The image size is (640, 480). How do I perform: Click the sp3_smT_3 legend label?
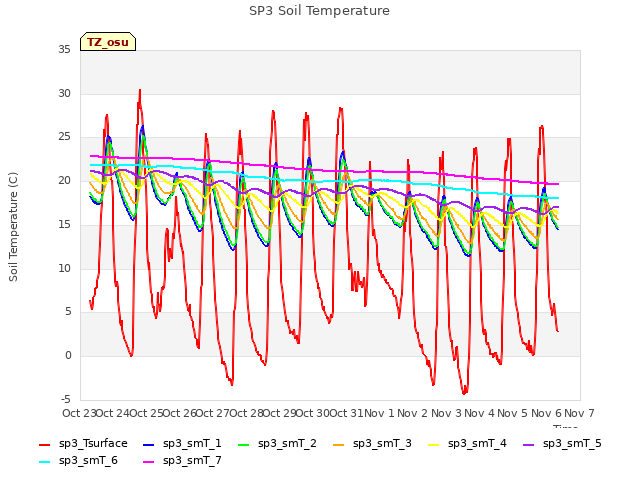click(x=382, y=443)
